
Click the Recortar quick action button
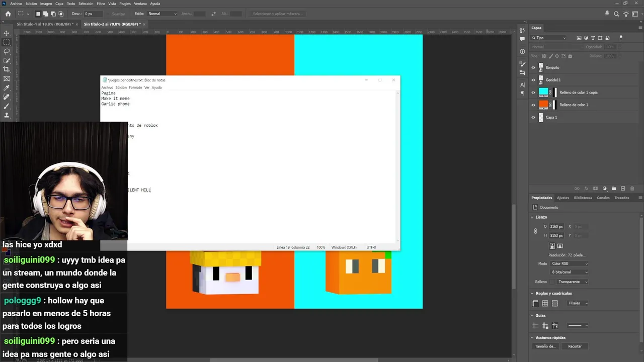(575, 346)
